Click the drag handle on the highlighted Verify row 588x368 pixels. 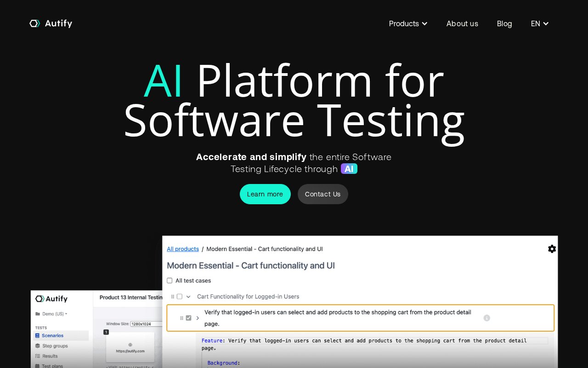point(182,318)
